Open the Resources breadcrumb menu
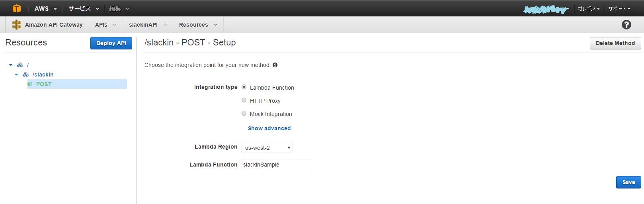 point(198,25)
